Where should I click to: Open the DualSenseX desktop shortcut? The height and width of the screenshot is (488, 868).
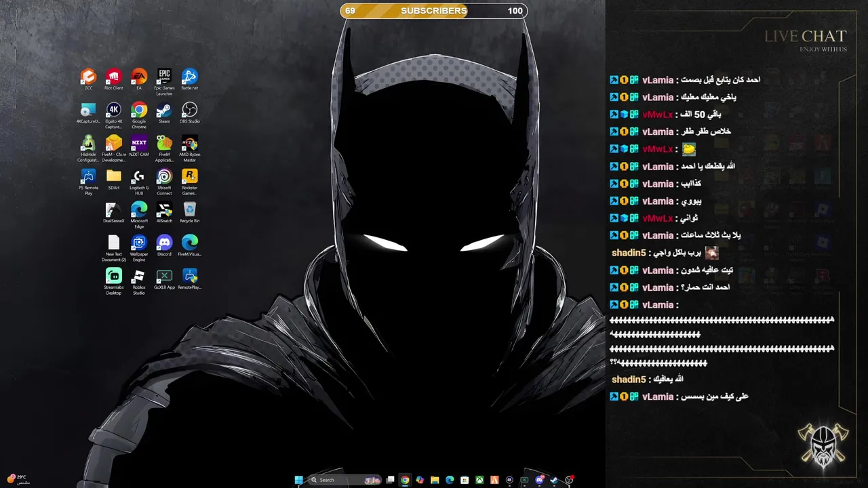point(113,212)
